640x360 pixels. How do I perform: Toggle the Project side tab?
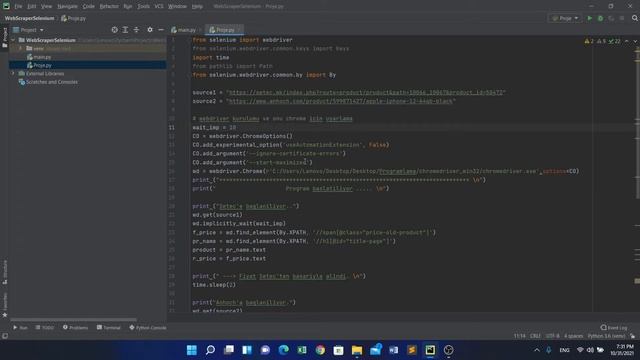pyautogui.click(x=5, y=38)
